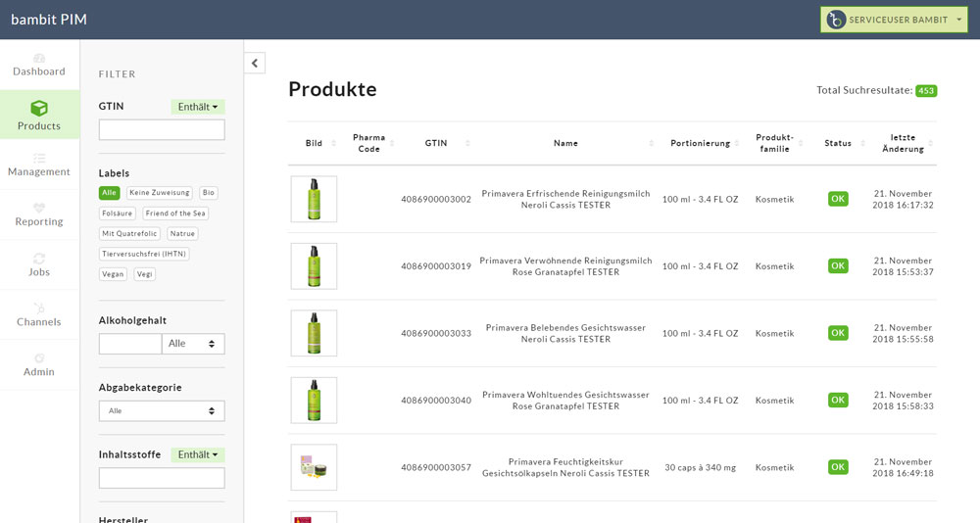Toggle the Folsäure label filter
This screenshot has height=523, width=980.
coord(117,214)
